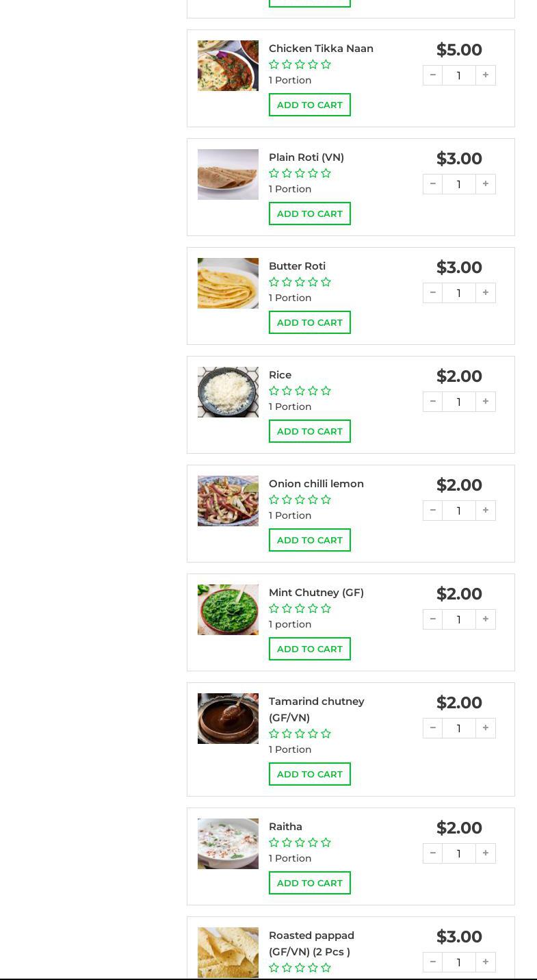Image resolution: width=537 pixels, height=980 pixels.
Task: Add Chicken Tikka Naan to cart
Action: point(309,105)
